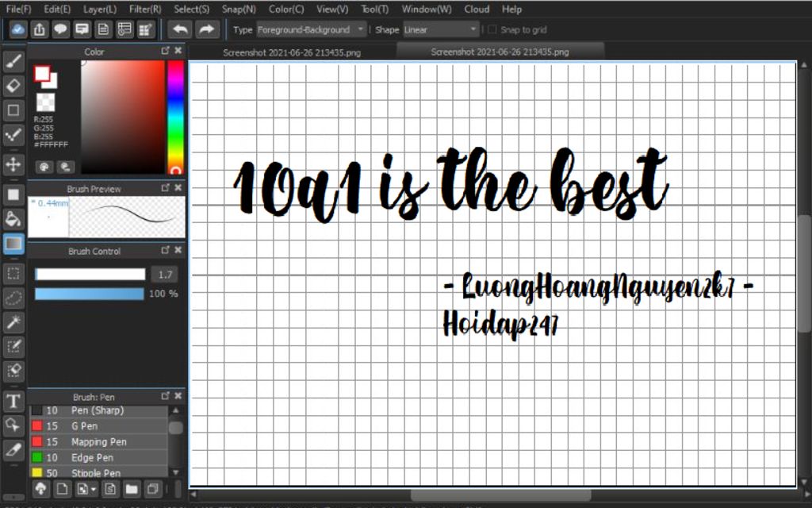This screenshot has width=812, height=508.
Task: Open the Window menu
Action: point(427,10)
